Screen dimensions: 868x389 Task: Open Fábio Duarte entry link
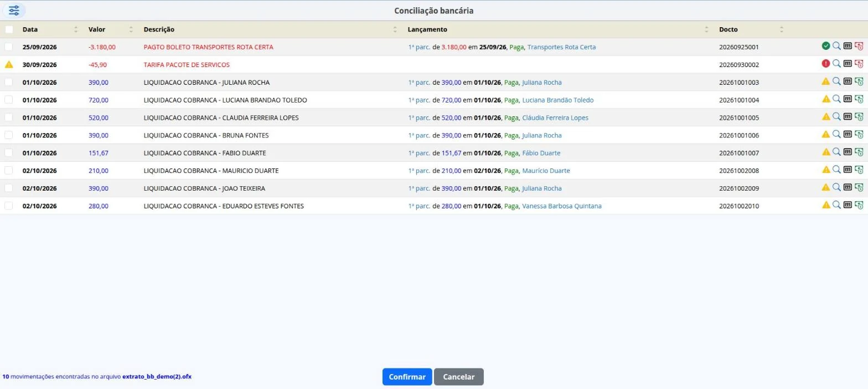(541, 153)
